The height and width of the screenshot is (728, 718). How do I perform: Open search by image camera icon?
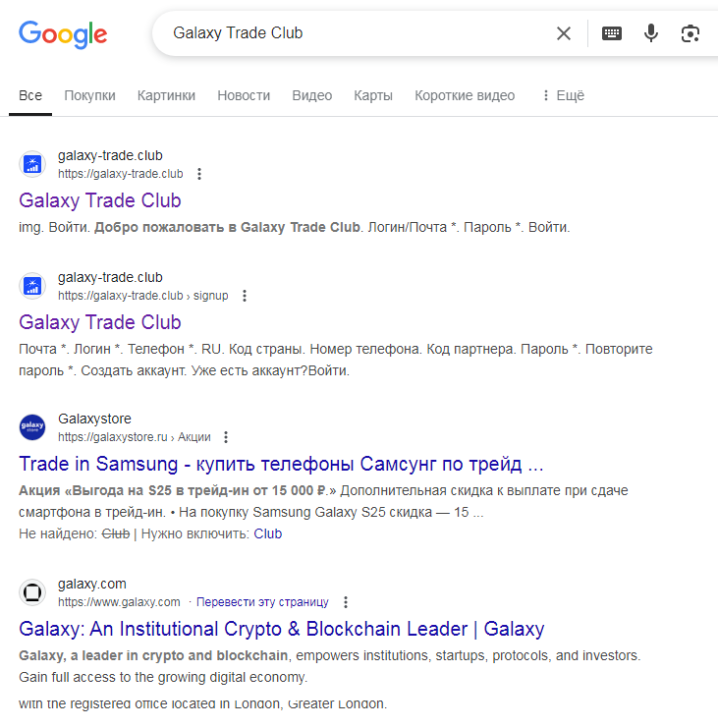point(690,33)
